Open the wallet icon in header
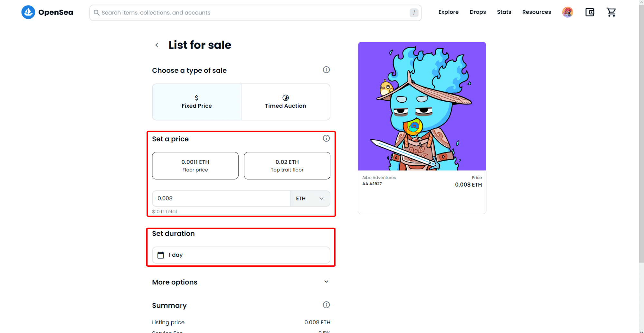 (590, 12)
